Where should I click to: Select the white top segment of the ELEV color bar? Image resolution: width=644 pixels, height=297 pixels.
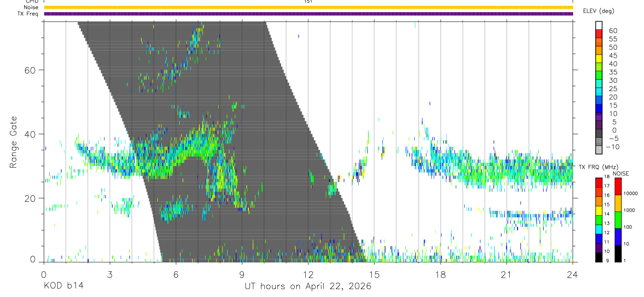(599, 26)
